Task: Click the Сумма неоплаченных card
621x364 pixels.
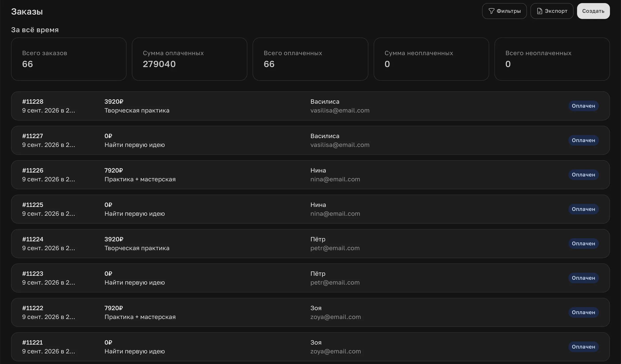Action: click(431, 59)
